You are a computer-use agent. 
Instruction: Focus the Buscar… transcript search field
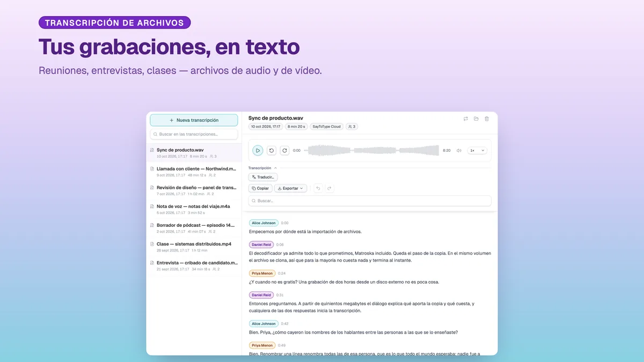point(370,201)
